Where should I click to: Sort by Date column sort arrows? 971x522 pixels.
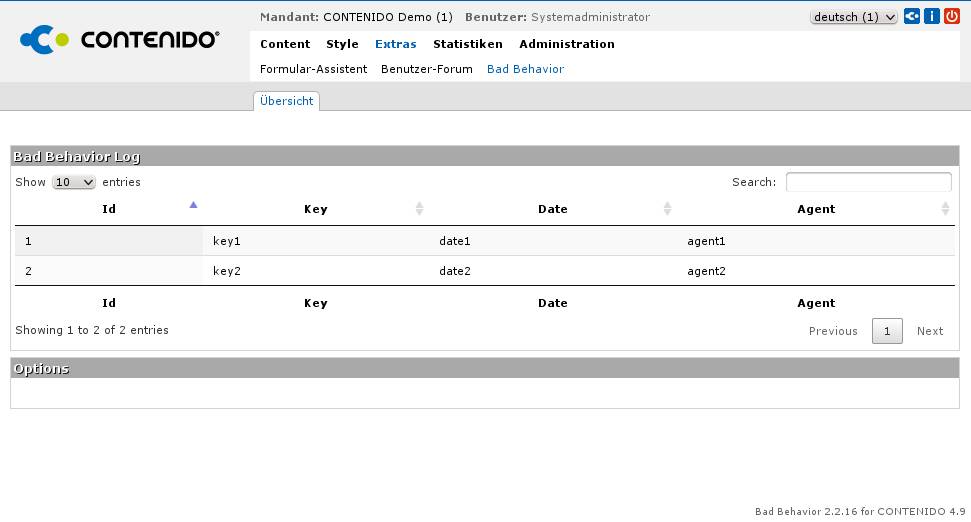667,209
